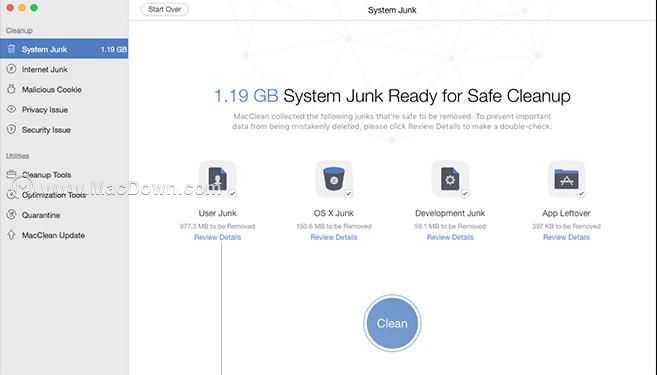The width and height of the screenshot is (657, 375).
Task: Open the Quarantine section
Action: coord(64,215)
